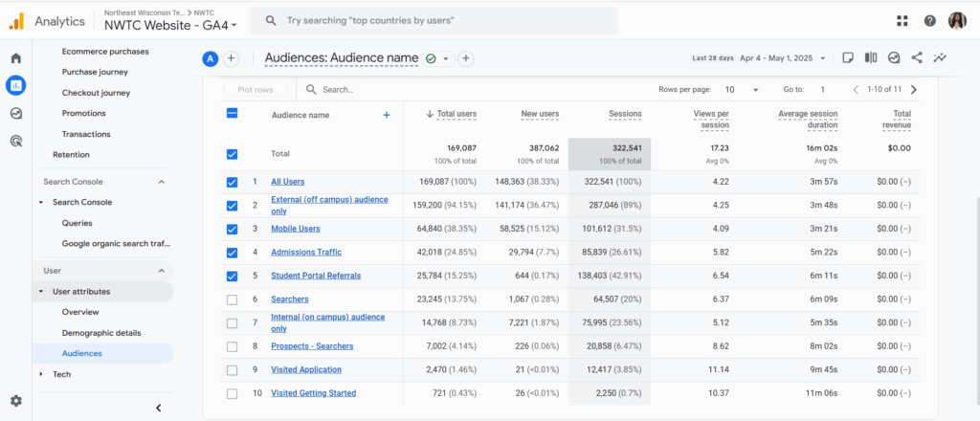980x421 pixels.
Task: Open Demographic details report
Action: [x=101, y=333]
